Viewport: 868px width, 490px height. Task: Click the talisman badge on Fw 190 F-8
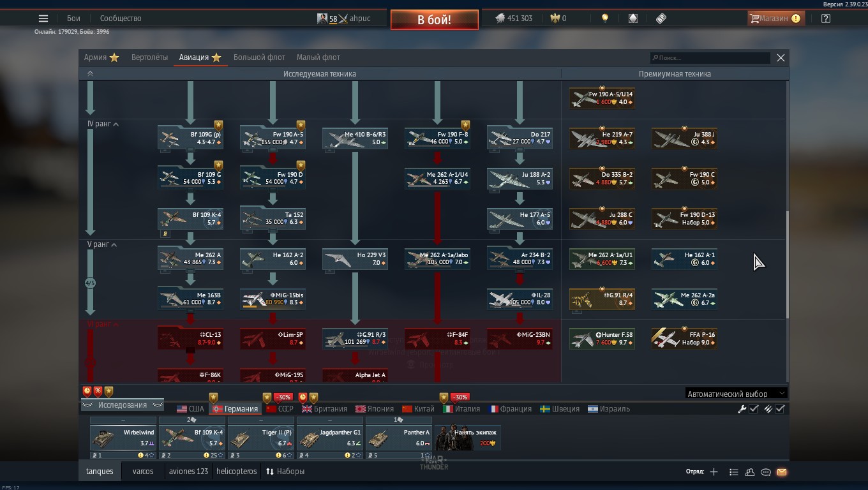pyautogui.click(x=465, y=125)
